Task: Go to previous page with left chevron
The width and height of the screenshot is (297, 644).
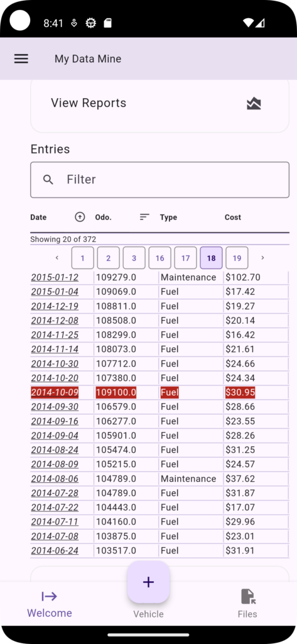Action: coord(57,258)
